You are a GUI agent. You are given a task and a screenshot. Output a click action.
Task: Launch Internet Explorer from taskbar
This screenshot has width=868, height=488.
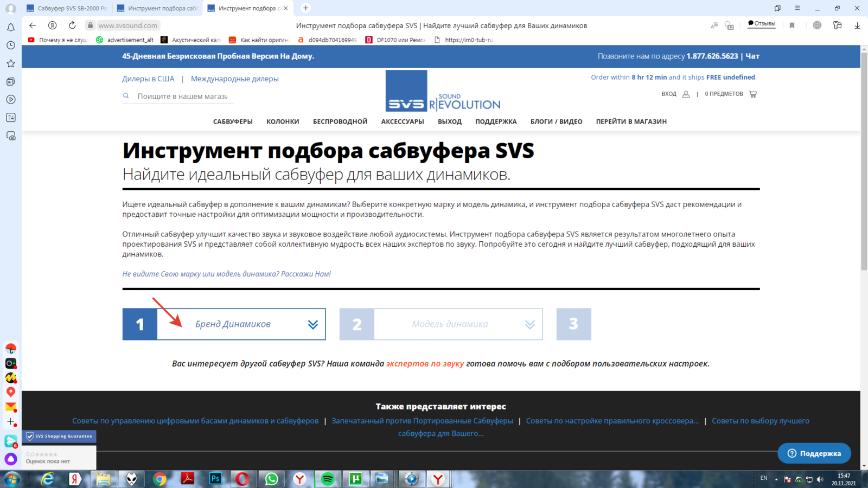48,479
